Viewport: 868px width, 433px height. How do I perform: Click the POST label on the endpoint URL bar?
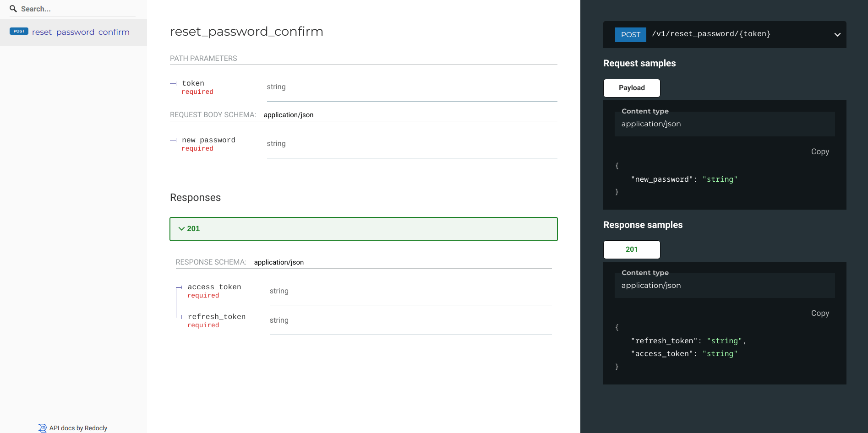click(x=630, y=34)
